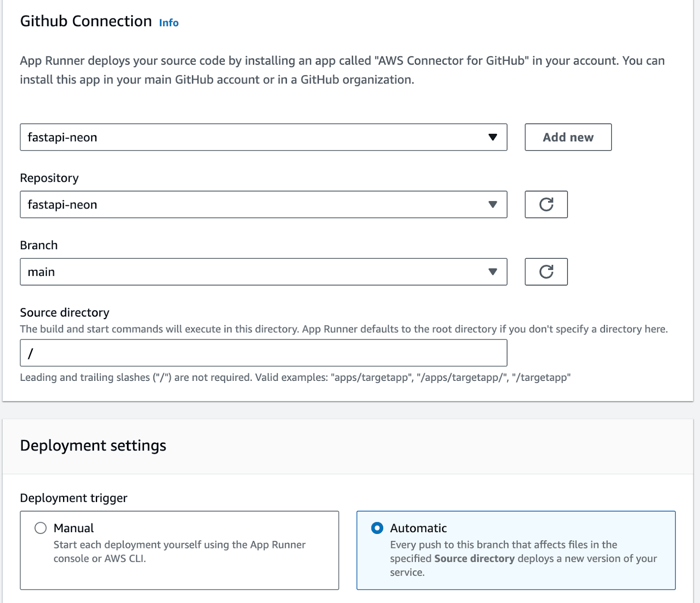Click the Github Connection section heading

(86, 21)
